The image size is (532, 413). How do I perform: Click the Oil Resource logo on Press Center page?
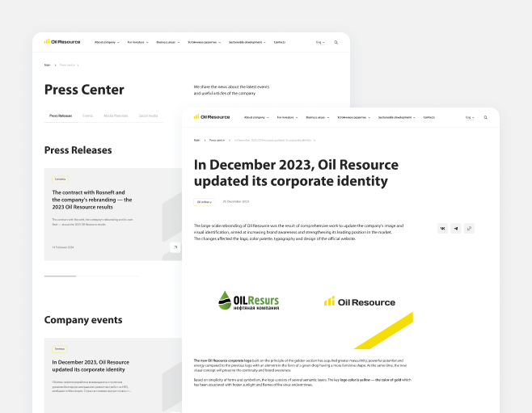62,42
